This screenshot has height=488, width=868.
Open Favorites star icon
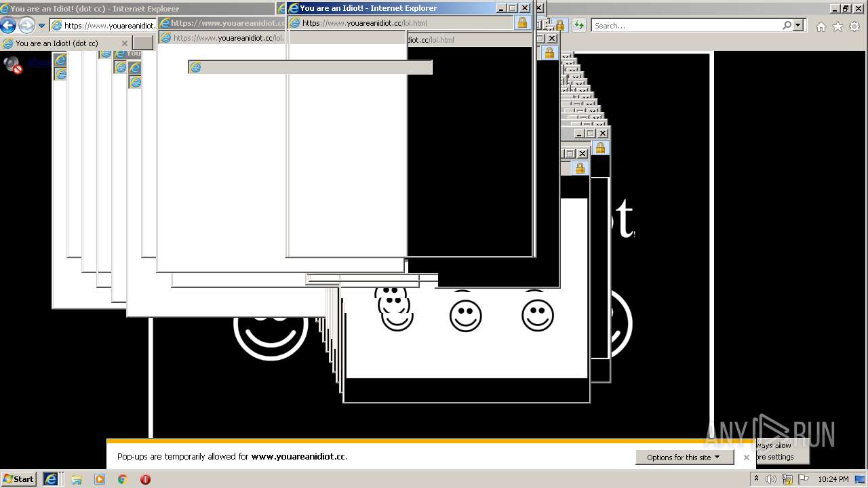(x=837, y=26)
